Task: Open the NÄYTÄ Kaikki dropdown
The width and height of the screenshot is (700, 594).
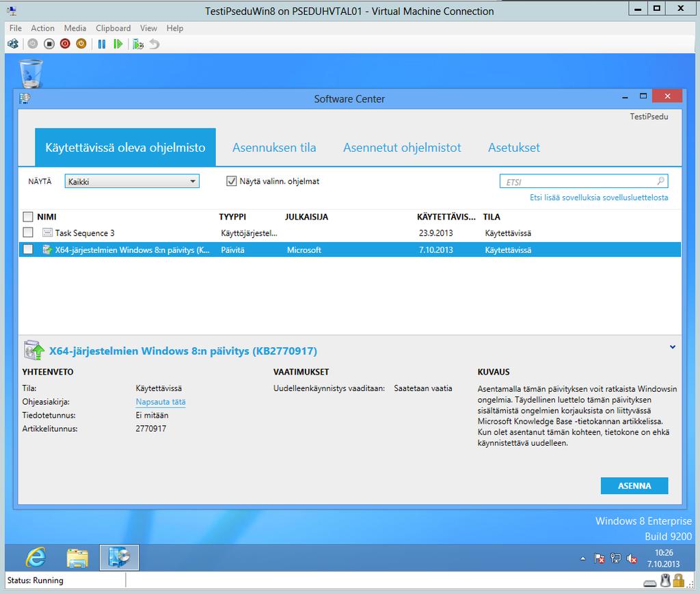Action: [x=132, y=181]
